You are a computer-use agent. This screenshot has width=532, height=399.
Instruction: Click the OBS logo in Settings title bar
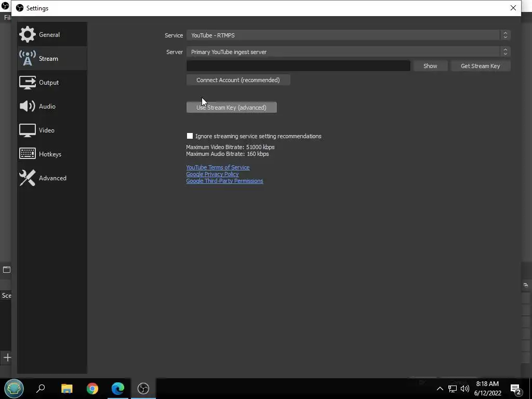(x=20, y=8)
